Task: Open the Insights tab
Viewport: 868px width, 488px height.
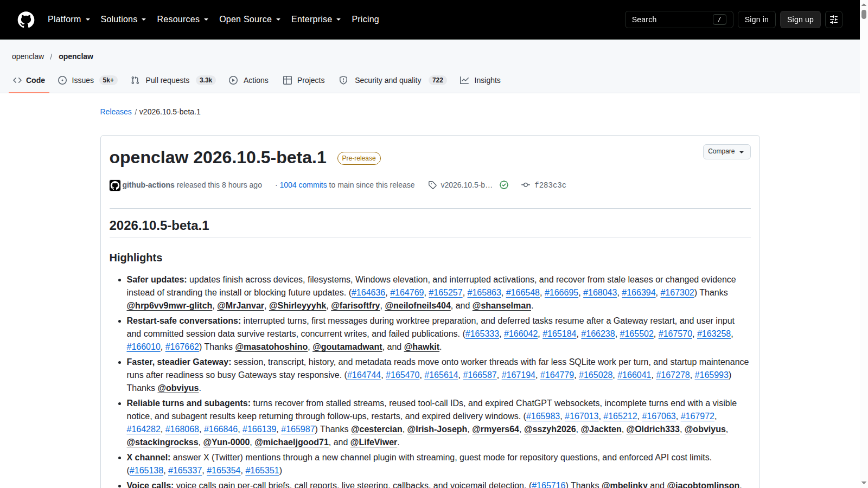Action: [481, 80]
